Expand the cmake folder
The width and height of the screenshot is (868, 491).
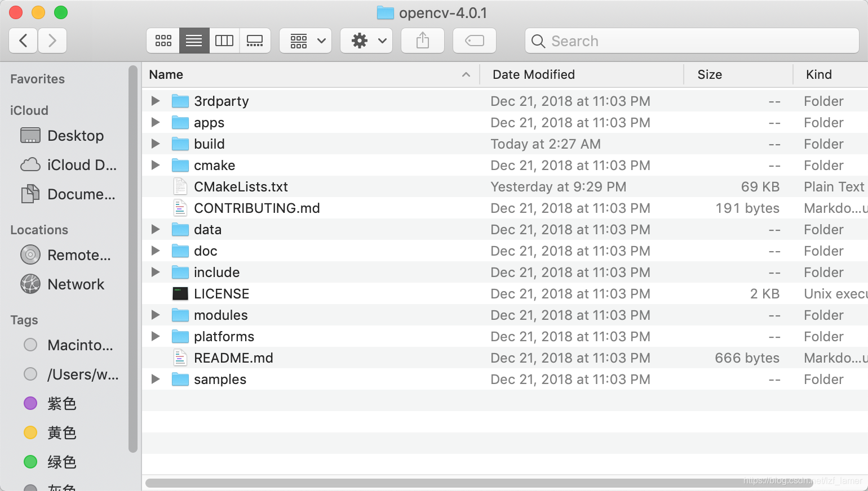click(156, 165)
